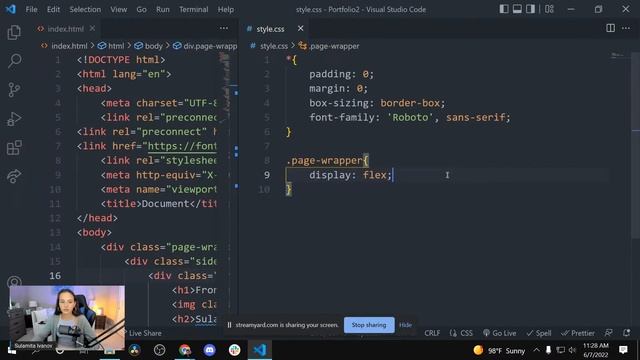Click 'border-box' value in style.css
Viewport: 640px width, 360px height.
coord(410,103)
